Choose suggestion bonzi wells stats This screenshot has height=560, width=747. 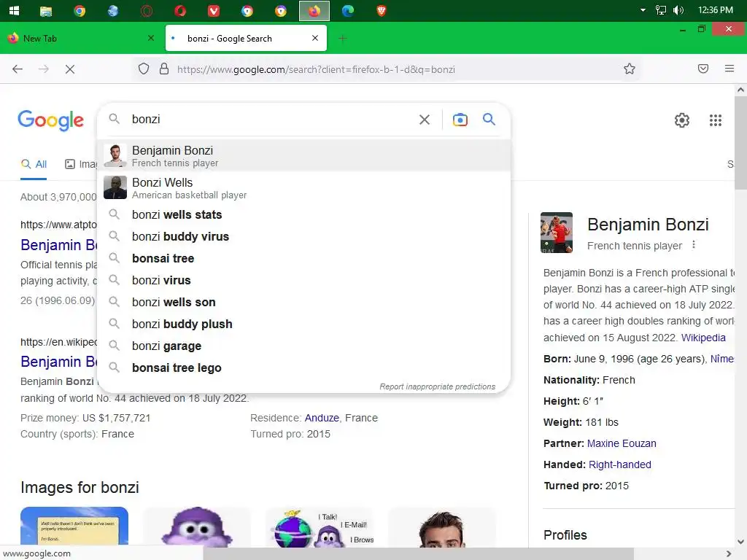point(304,215)
